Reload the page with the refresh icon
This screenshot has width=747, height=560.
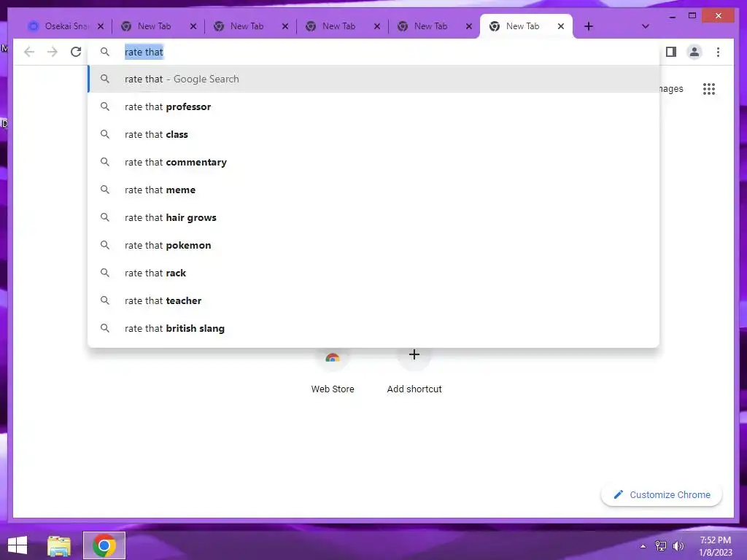click(76, 52)
